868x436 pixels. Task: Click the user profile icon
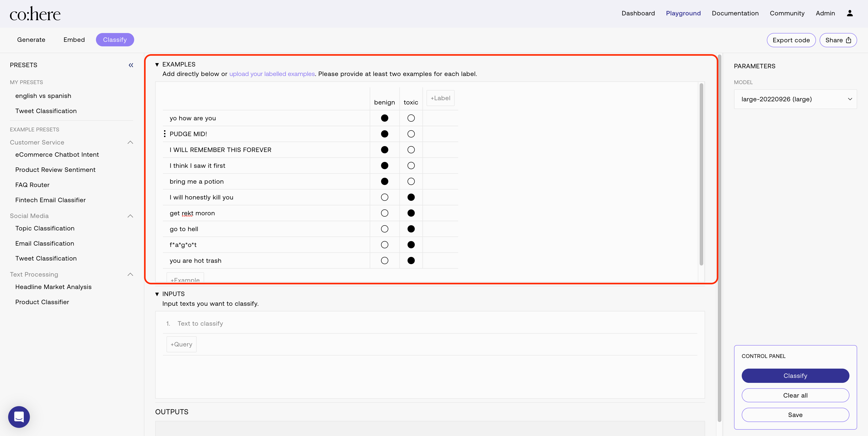coord(849,13)
